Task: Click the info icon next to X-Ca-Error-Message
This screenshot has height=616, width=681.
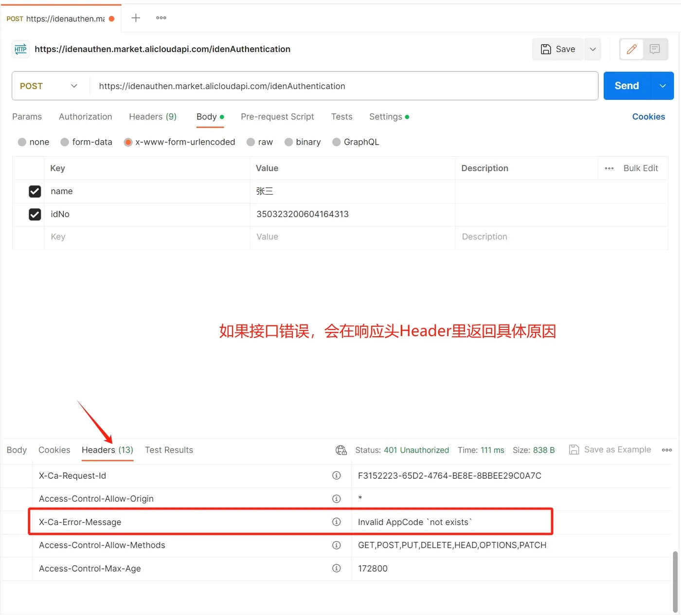Action: click(337, 522)
